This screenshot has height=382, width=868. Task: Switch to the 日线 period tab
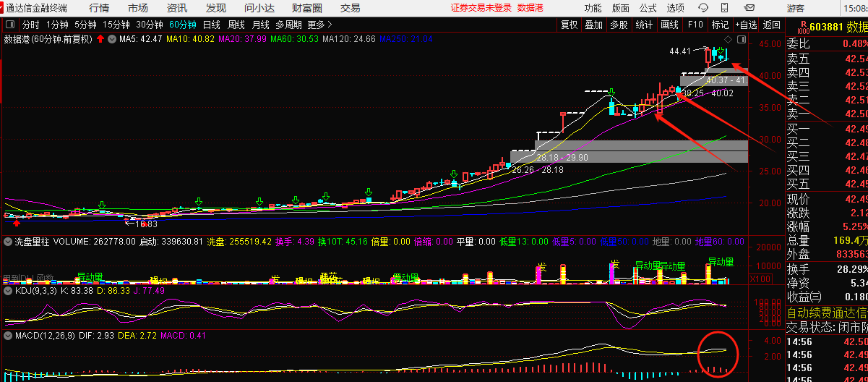click(x=212, y=25)
